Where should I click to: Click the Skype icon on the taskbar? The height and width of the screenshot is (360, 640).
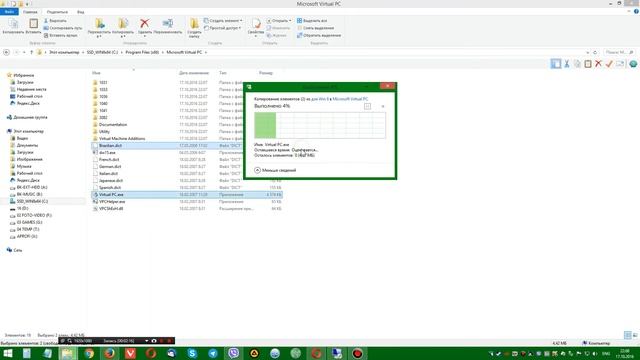click(x=192, y=353)
